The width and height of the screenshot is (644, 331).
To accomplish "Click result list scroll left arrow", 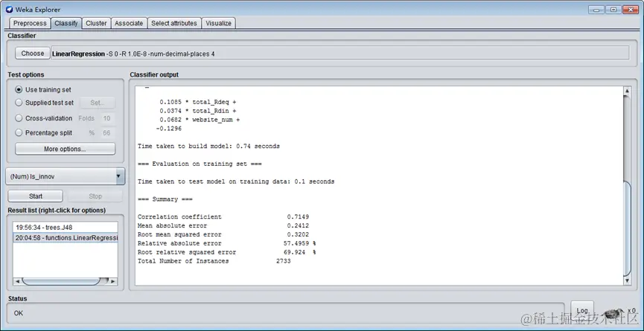I will [17, 281].
